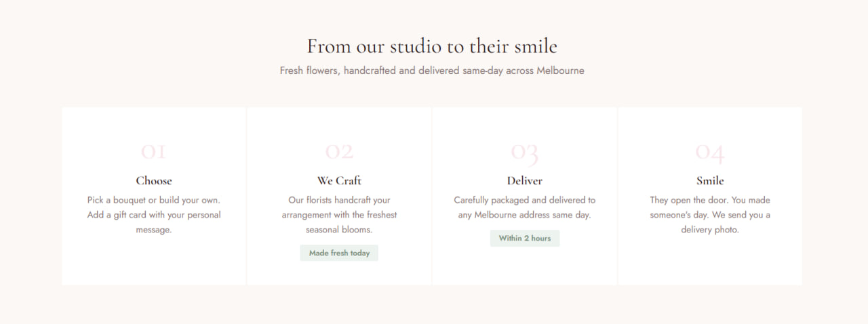Select the We Craft step heading
Image resolution: width=868 pixels, height=324 pixels.
339,180
